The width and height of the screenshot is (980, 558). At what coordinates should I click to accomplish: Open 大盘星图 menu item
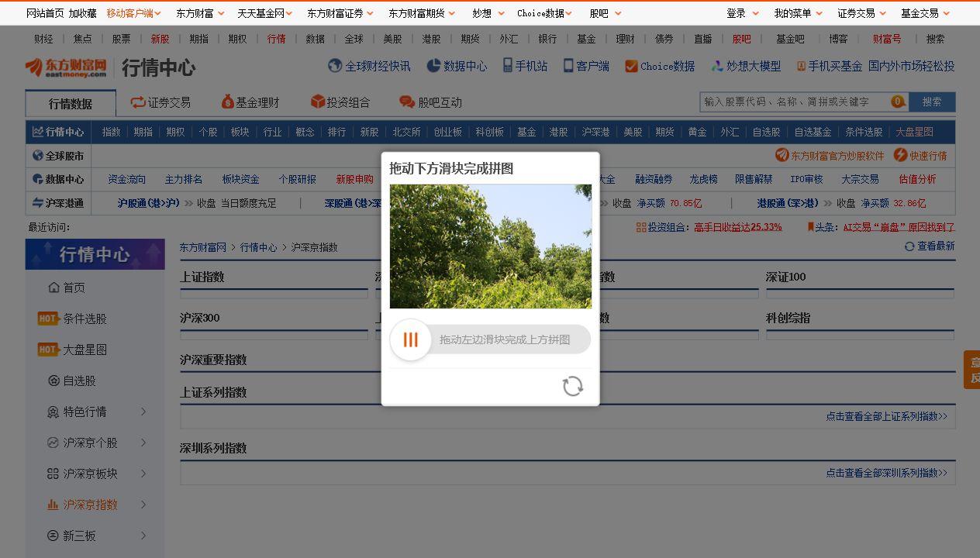915,132
